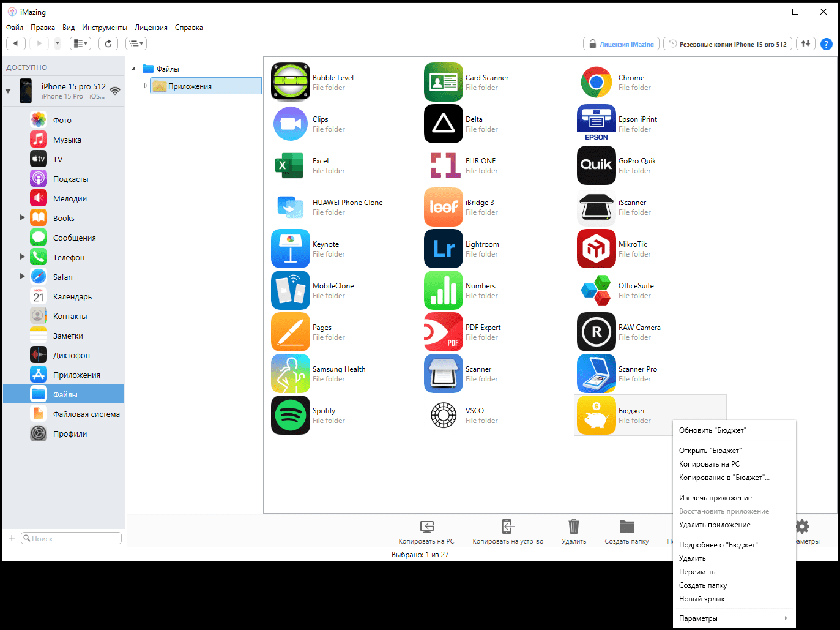Select the GoPro Quik icon
This screenshot has height=630, width=840.
coord(597,165)
